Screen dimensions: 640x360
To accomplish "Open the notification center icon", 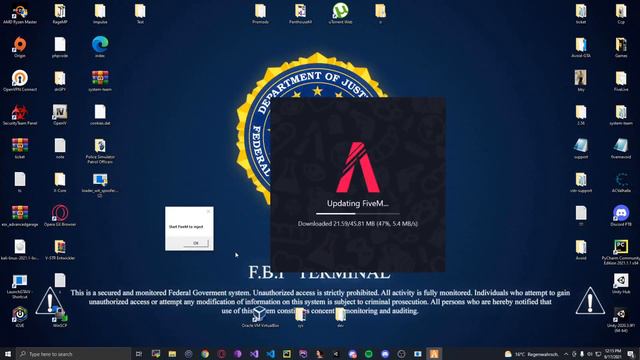I will [x=631, y=353].
